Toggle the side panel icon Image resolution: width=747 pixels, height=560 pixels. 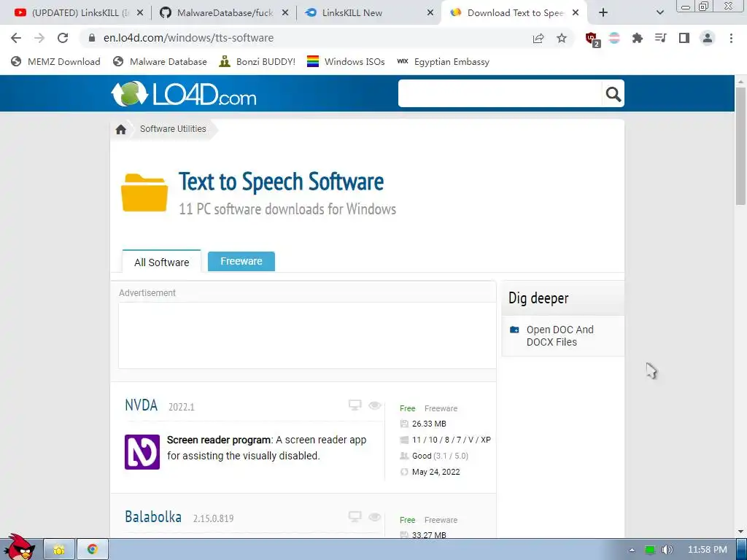[x=684, y=38]
